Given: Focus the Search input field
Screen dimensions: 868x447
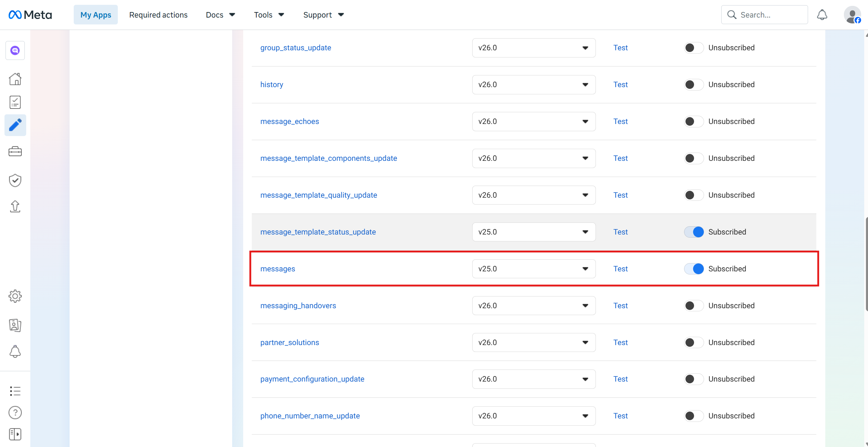Looking at the screenshot, I should [x=764, y=15].
